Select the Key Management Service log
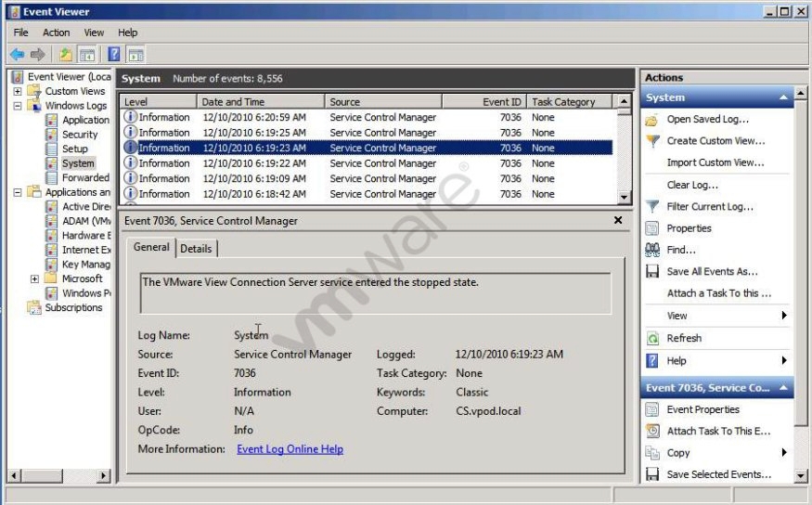Viewport: 812px width, 505px height. coord(86,265)
